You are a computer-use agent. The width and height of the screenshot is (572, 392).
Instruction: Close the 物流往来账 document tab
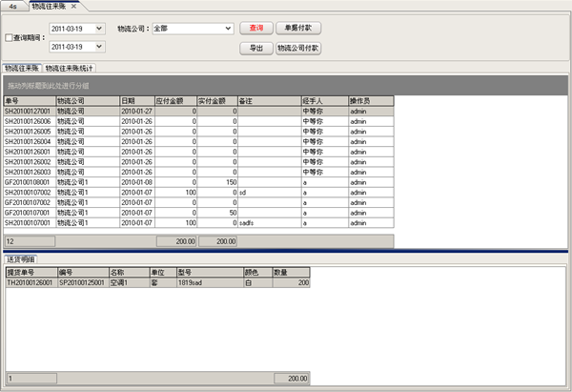click(75, 6)
